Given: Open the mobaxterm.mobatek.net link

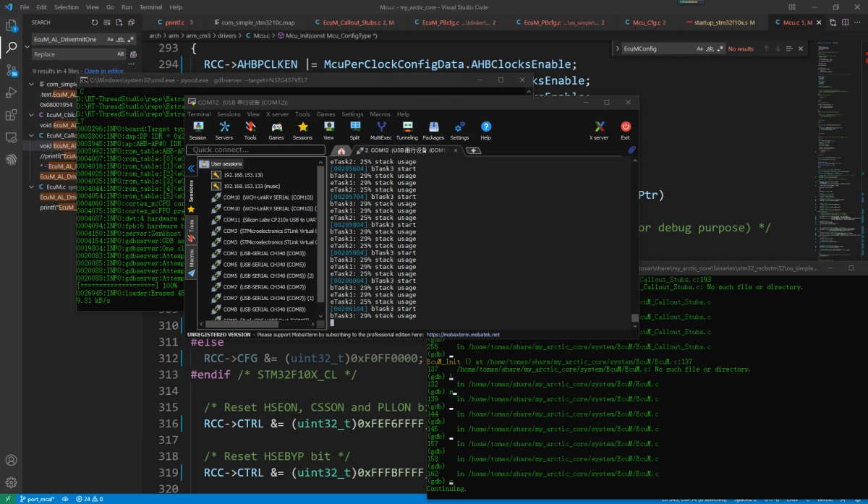Looking at the screenshot, I should pyautogui.click(x=463, y=335).
